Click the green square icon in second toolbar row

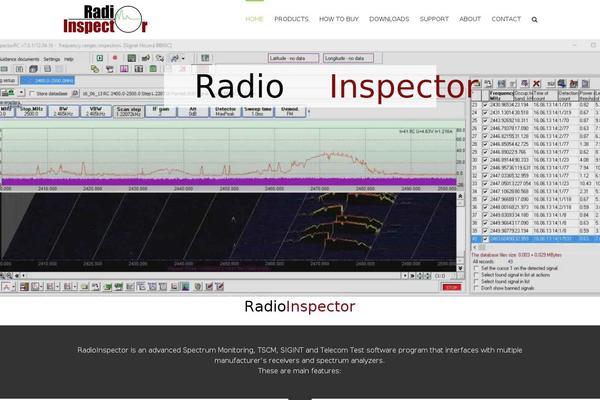click(153, 69)
